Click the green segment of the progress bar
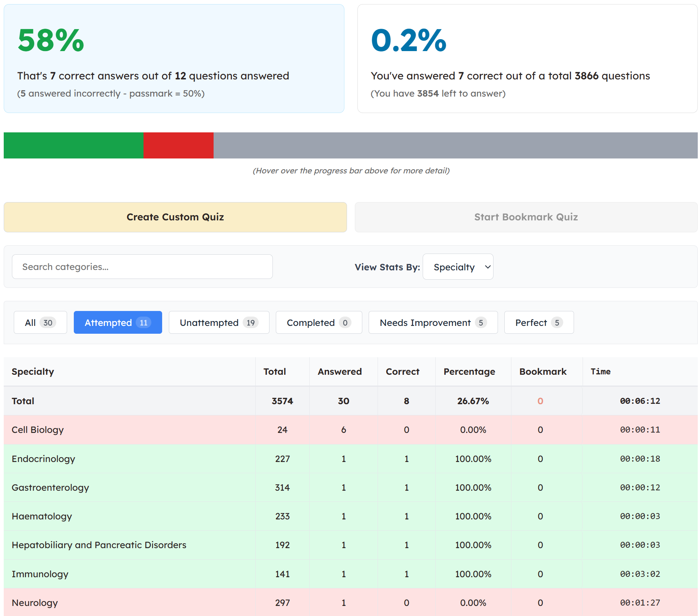700x616 pixels. coord(73,145)
